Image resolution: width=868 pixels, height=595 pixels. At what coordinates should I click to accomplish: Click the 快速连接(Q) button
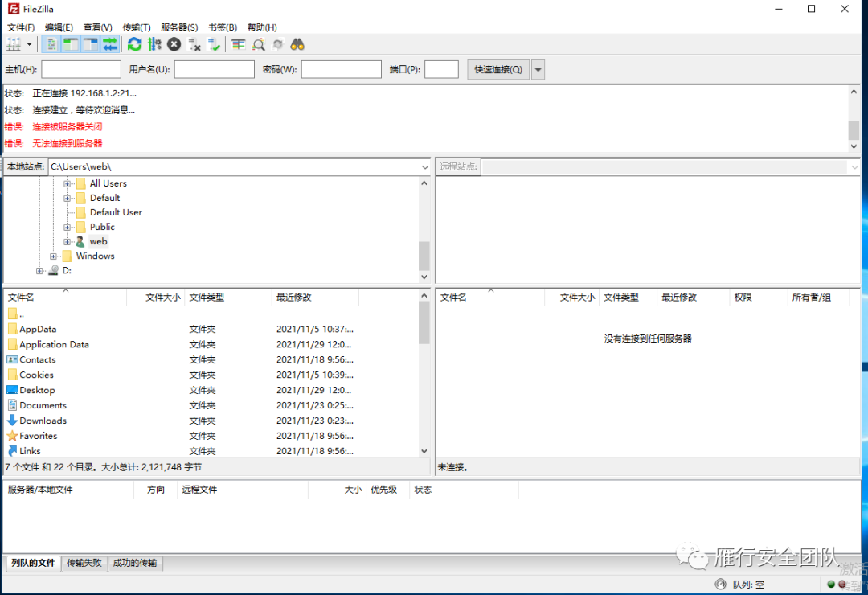pyautogui.click(x=498, y=69)
